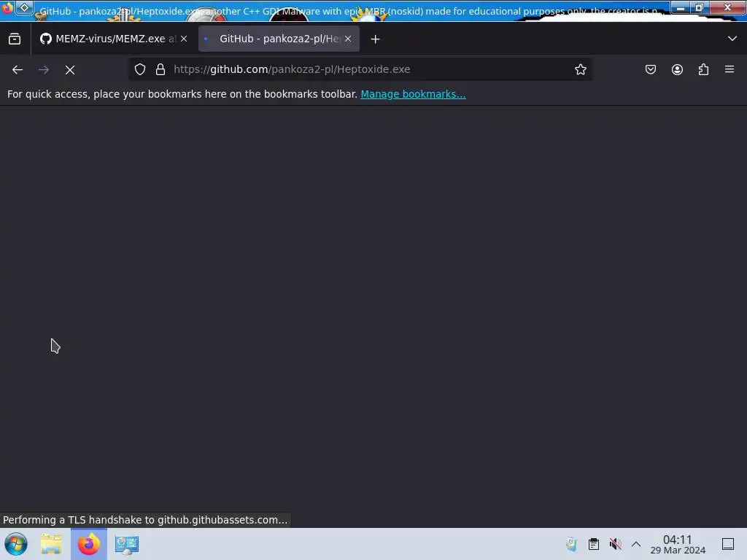Launch the file manager from taskbar
The image size is (747, 560).
(51, 544)
